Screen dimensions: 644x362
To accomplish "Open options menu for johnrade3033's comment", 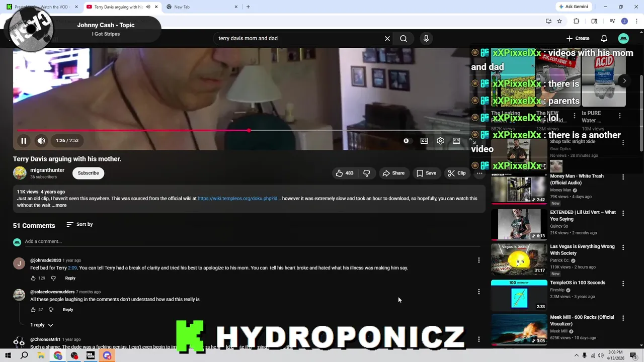I will click(479, 260).
